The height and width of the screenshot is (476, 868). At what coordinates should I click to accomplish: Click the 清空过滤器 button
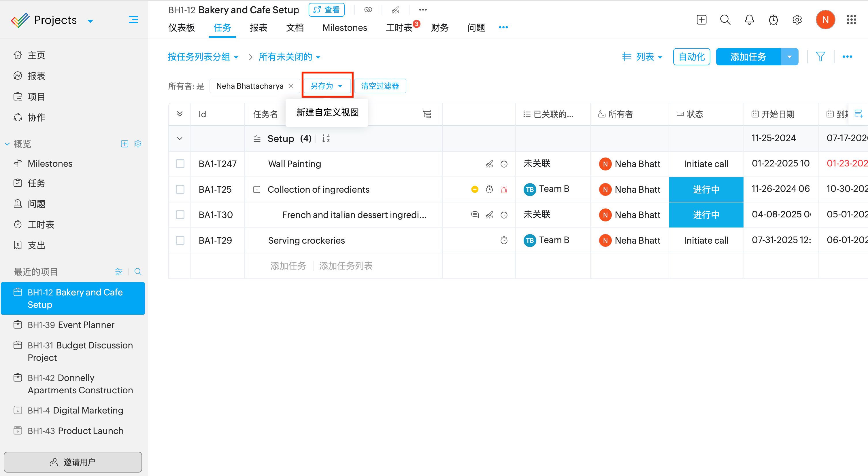[x=380, y=86]
